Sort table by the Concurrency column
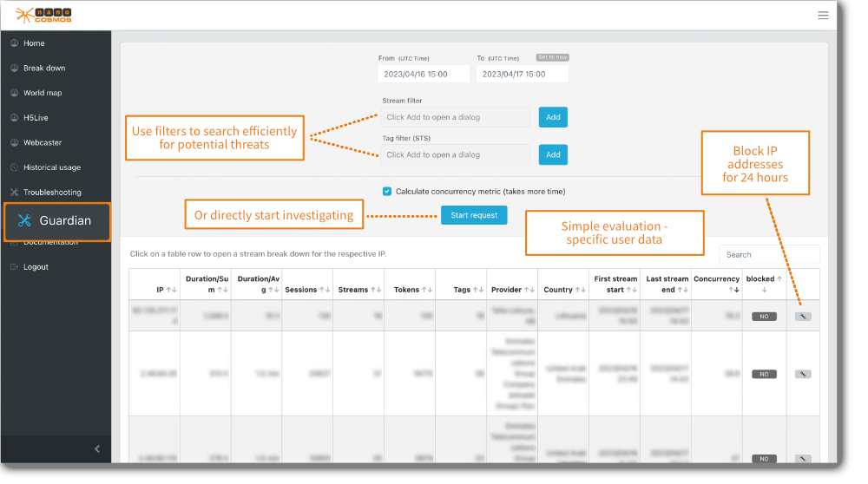 tap(716, 284)
